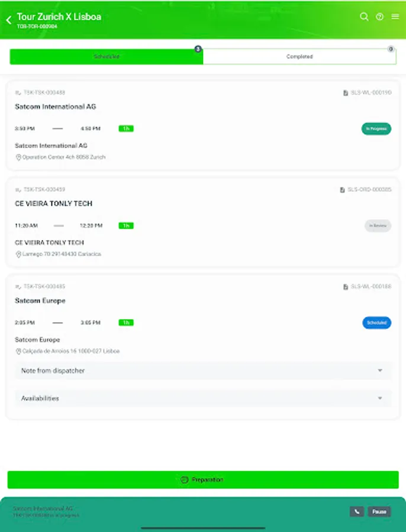The width and height of the screenshot is (406, 532).
Task: Open the CE VIEIRA TONLY TECH card
Action: 203,222
